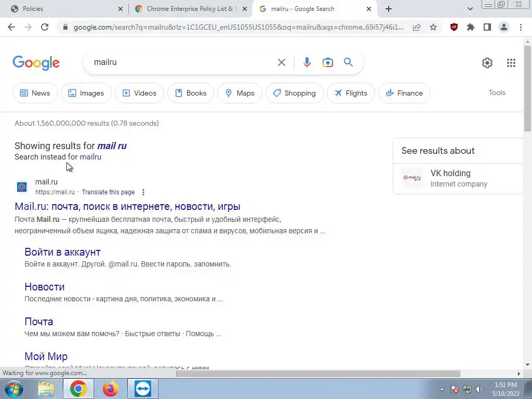Click the address bar URL

(238, 27)
